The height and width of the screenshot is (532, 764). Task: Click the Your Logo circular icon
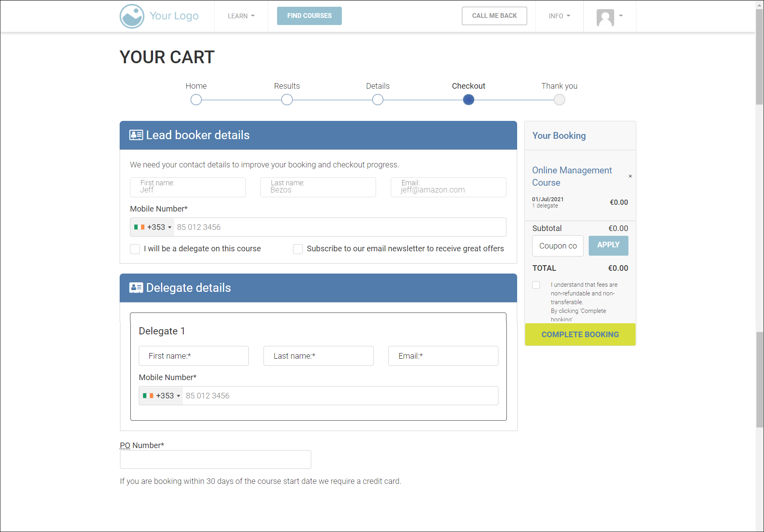pos(132,16)
